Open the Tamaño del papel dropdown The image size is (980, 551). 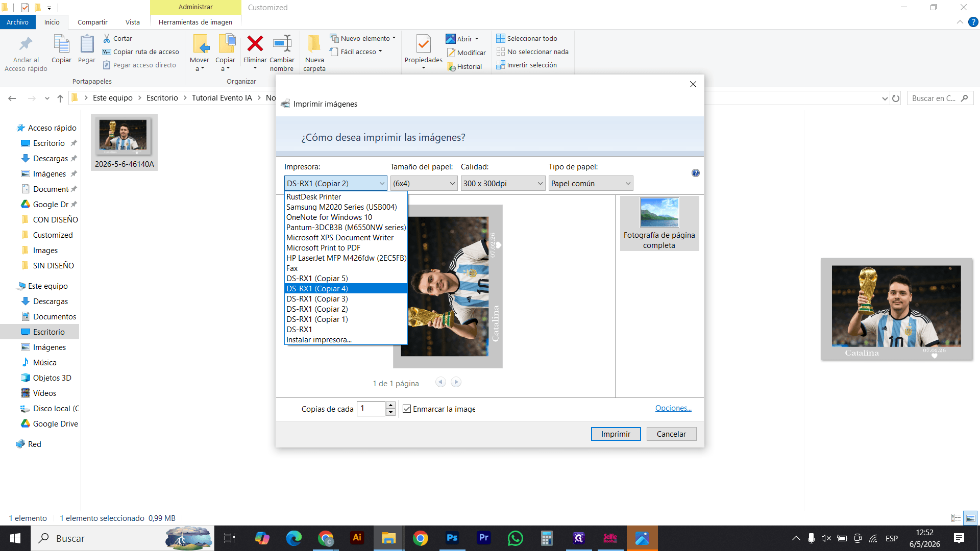coord(424,183)
